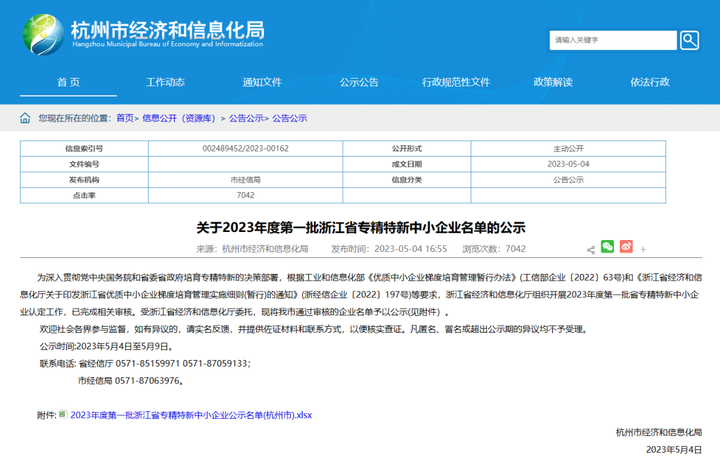Click 首页 link in the breadcrumb

click(x=125, y=118)
